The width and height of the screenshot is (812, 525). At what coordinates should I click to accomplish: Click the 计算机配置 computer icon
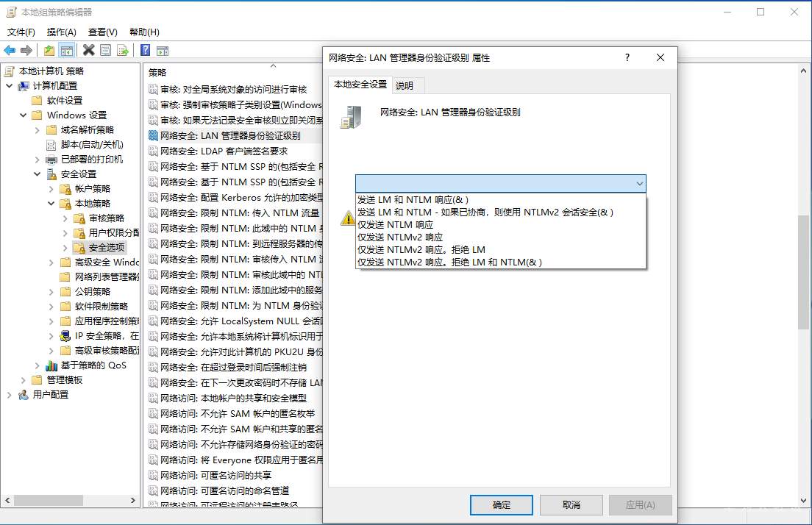pos(24,86)
